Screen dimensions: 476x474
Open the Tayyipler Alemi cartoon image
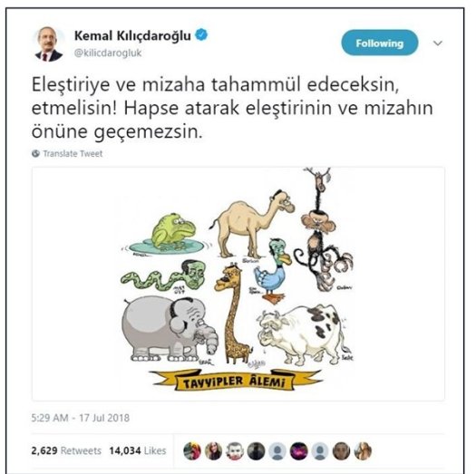pyautogui.click(x=238, y=284)
